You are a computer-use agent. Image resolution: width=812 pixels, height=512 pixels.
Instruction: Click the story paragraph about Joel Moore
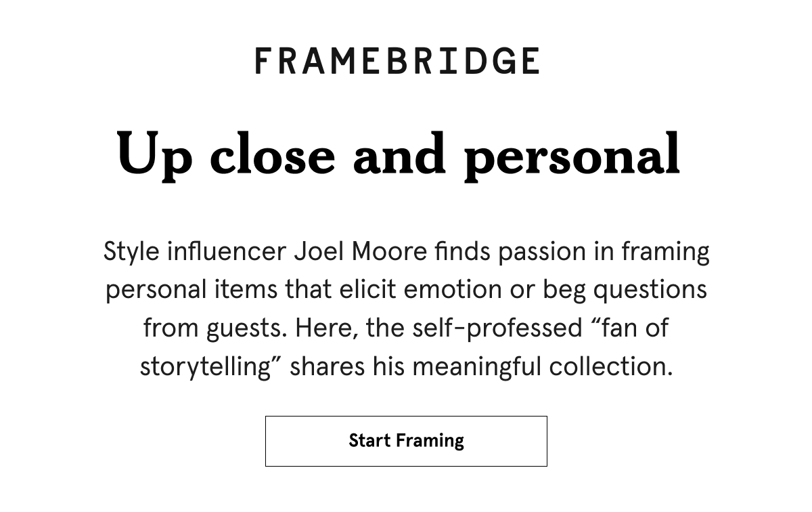pos(406,308)
